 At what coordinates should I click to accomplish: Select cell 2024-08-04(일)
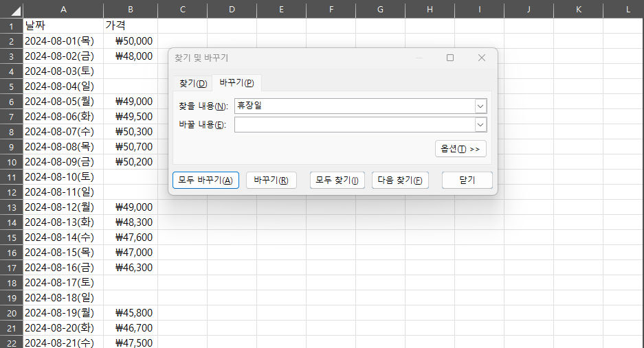tap(63, 86)
